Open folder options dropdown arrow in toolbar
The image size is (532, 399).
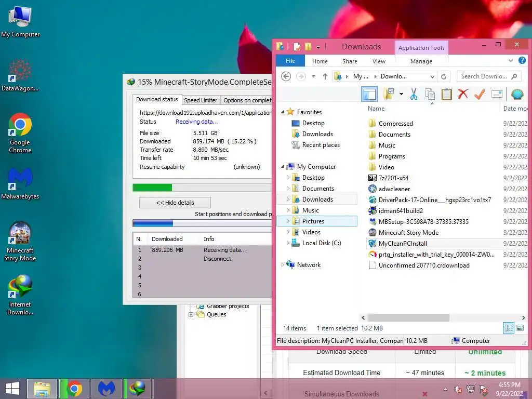[x=401, y=94]
